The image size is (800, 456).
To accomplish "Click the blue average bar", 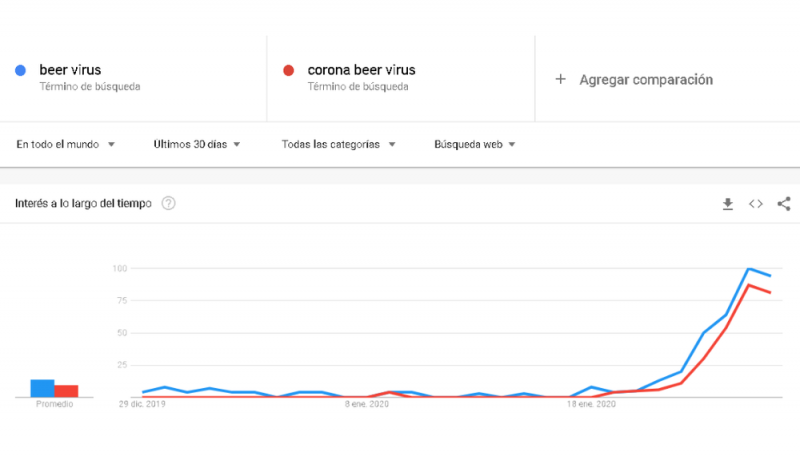I will pyautogui.click(x=42, y=388).
